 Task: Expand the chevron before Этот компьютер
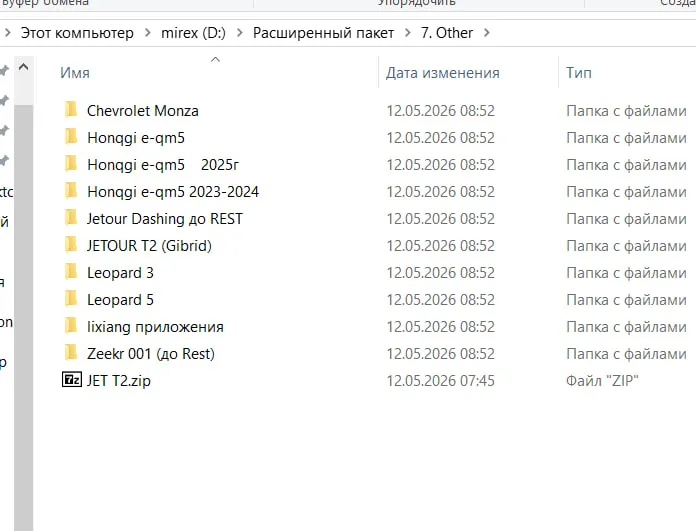pos(7,33)
